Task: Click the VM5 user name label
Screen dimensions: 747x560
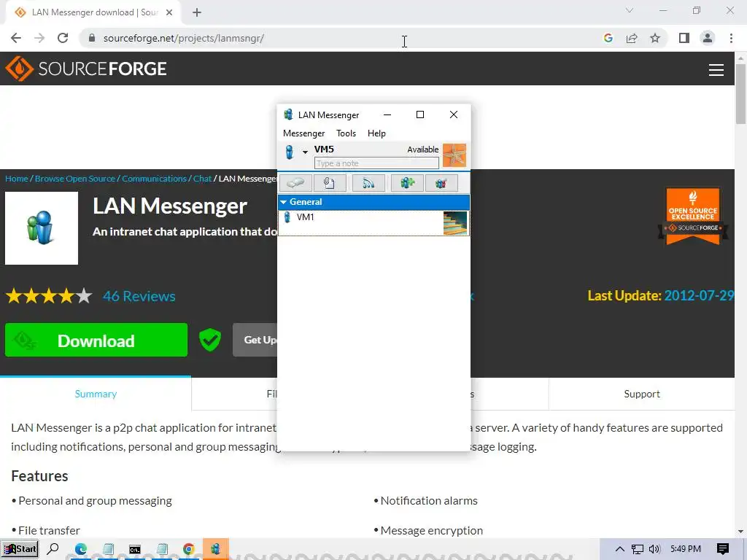Action: [x=324, y=149]
